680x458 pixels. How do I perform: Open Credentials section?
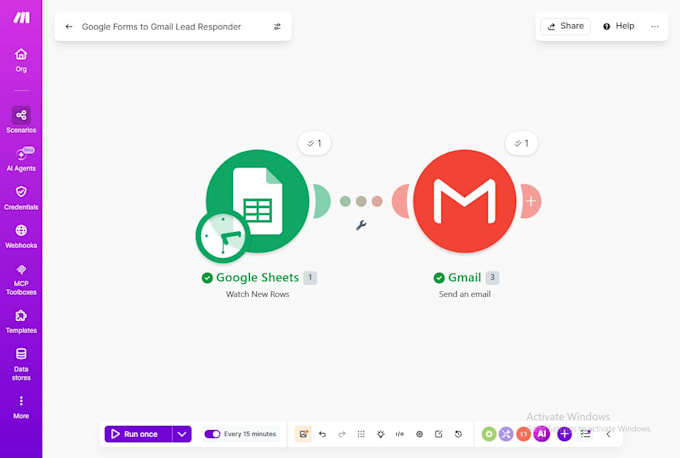pyautogui.click(x=21, y=198)
